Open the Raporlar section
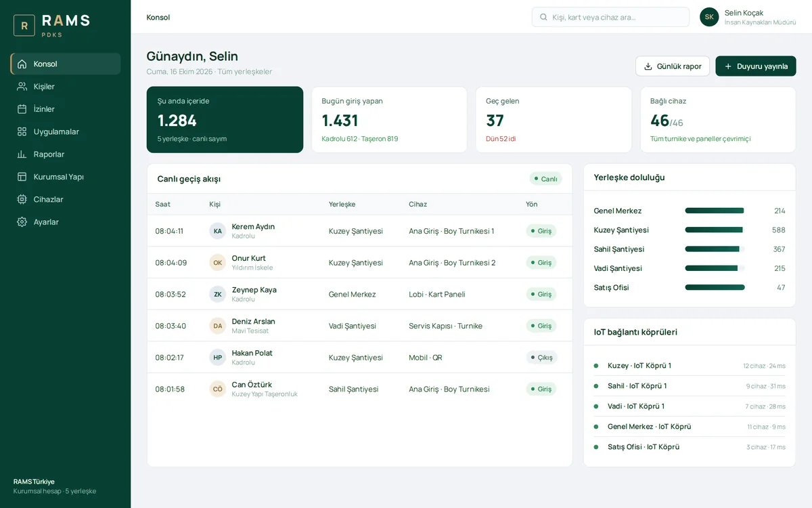The height and width of the screenshot is (508, 812). pos(66,154)
